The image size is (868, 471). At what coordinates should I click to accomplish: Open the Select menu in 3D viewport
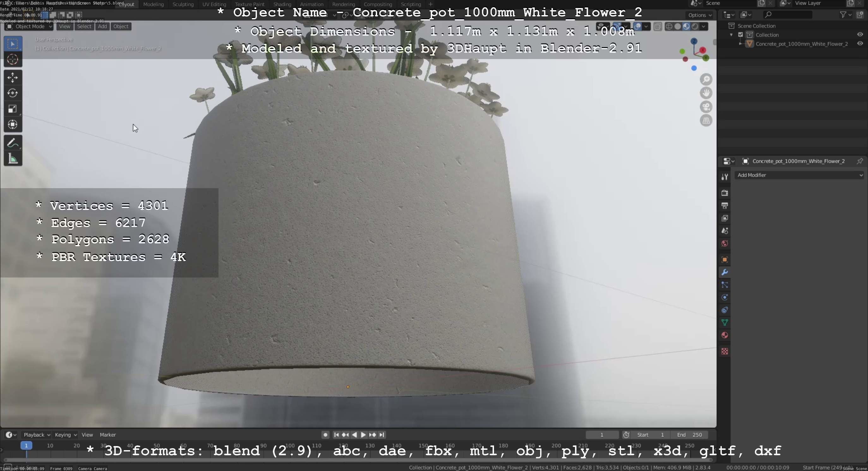[84, 26]
